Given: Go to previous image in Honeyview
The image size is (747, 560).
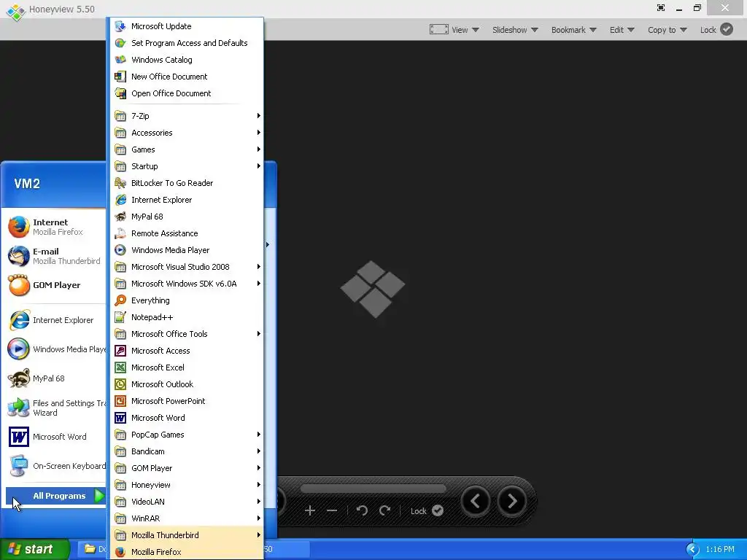Looking at the screenshot, I should point(475,501).
